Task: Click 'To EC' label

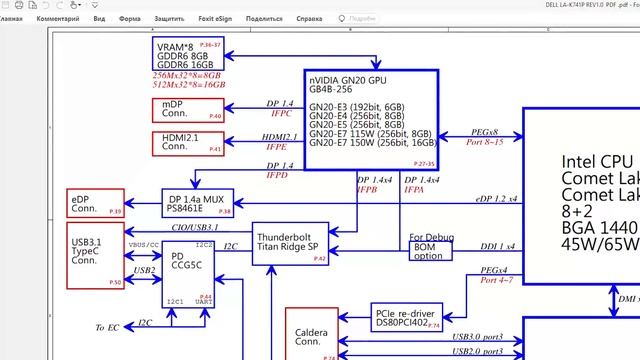Action: tap(107, 328)
